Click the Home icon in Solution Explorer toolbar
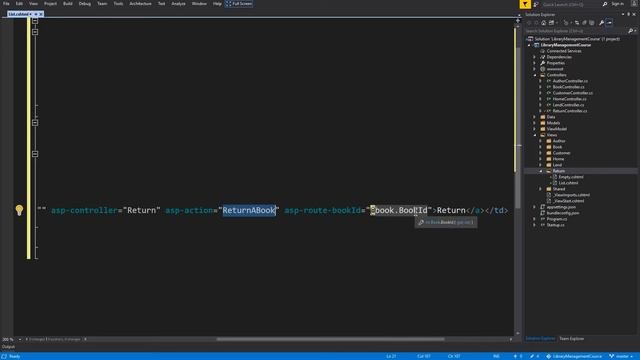Image resolution: width=640 pixels, height=360 pixels. (x=543, y=23)
